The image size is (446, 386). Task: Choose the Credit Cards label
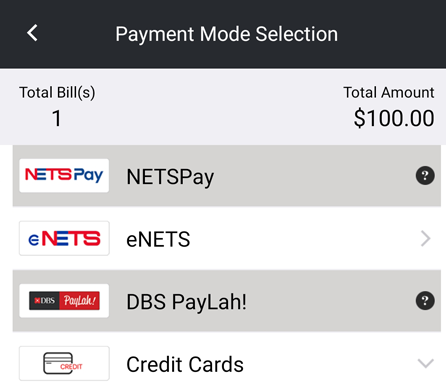[185, 364]
